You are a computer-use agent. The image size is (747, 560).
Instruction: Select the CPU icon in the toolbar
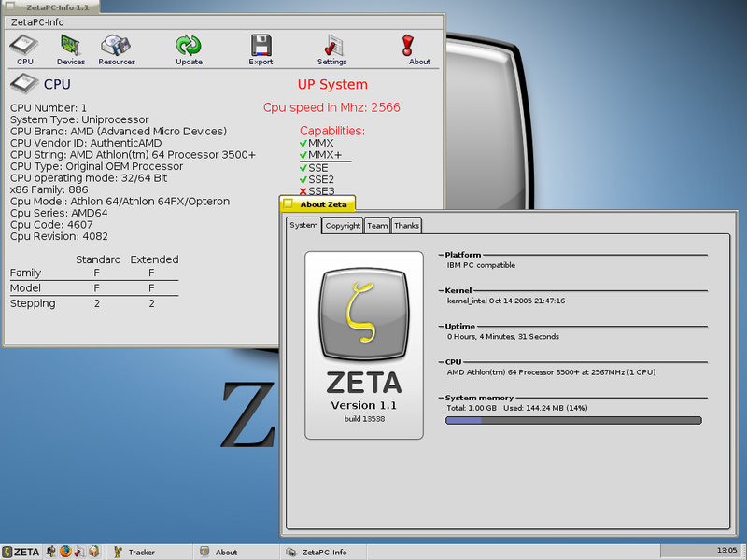23,44
